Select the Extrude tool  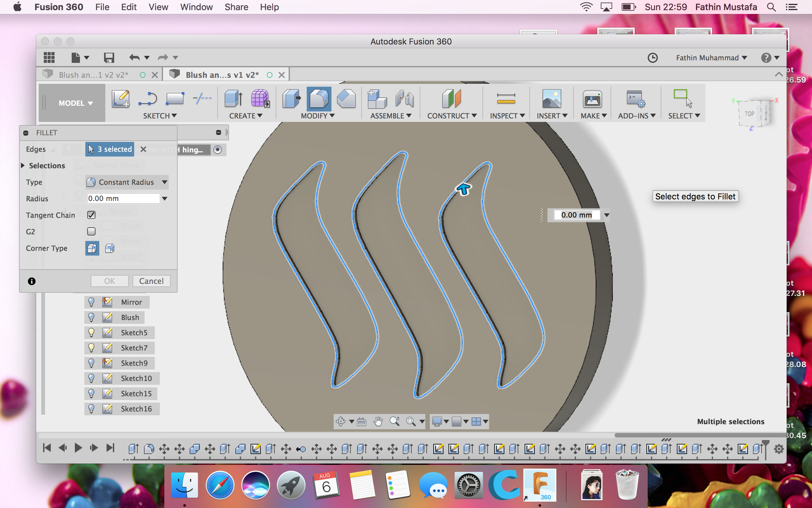[x=233, y=98]
